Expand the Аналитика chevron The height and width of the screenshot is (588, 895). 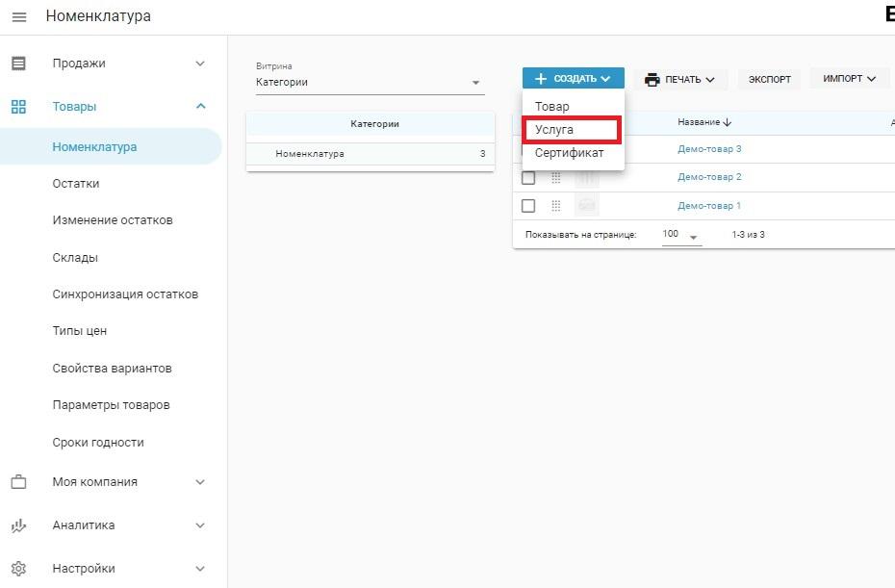(200, 525)
